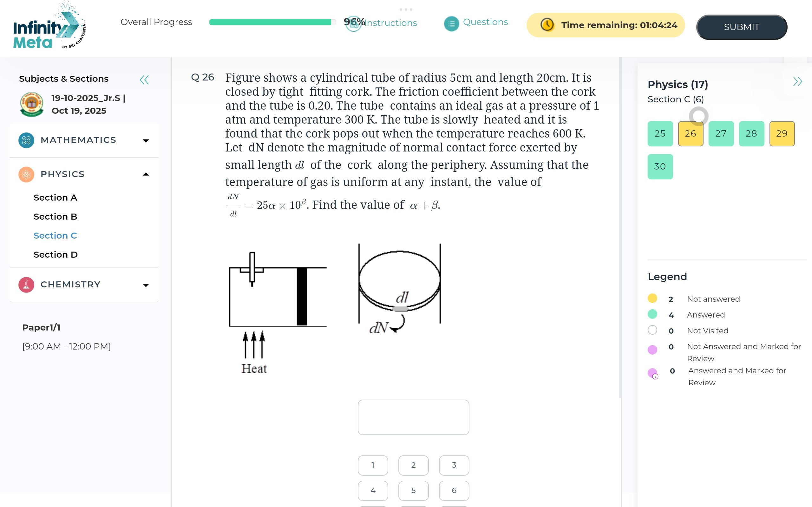Collapse the Subjects & Sections sidebar
Viewport: 812px width, 507px height.
(144, 80)
